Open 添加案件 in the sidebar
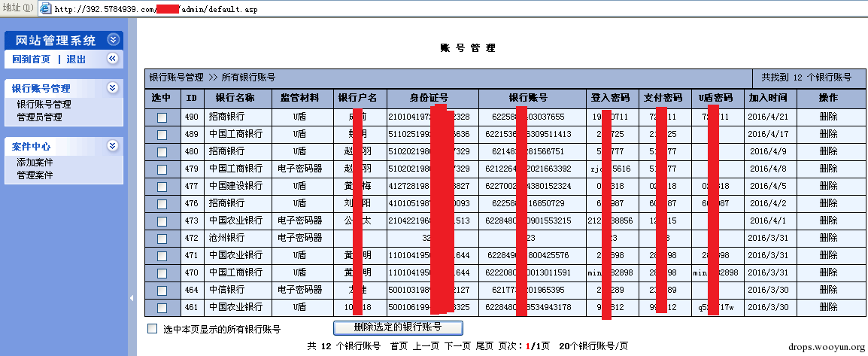Screen dimensions: 868x356 pos(35,163)
